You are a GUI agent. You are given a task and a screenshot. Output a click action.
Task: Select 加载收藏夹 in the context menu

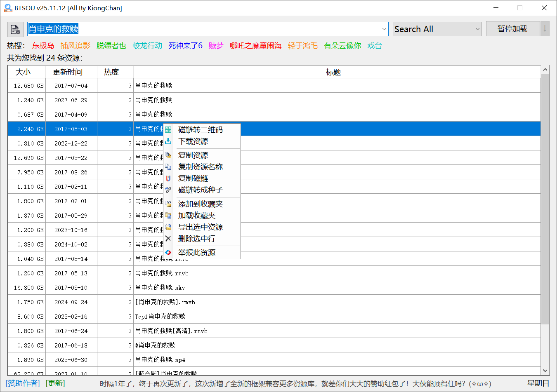click(197, 215)
